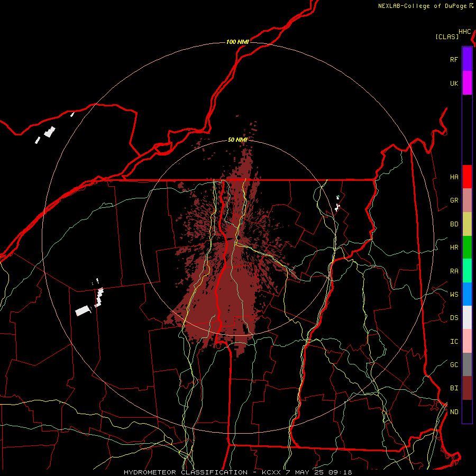Click the HR green legend swatch
476x476 pixels.
pos(467,248)
